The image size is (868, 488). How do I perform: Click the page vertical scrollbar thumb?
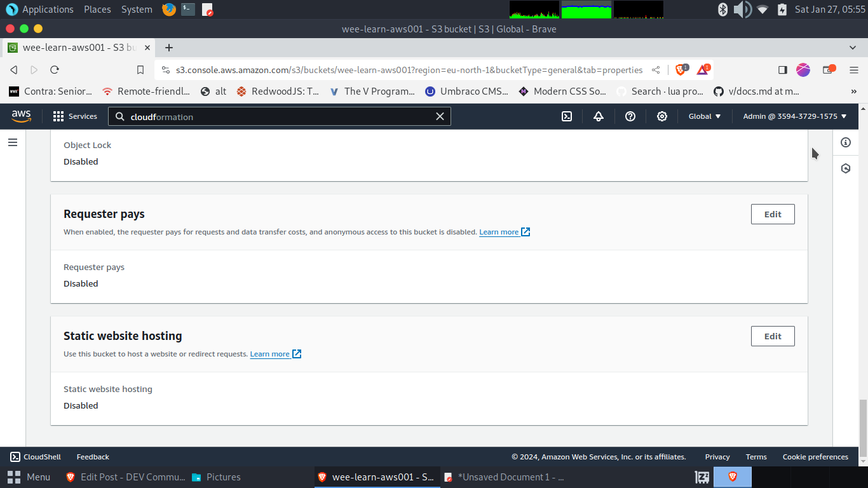pos(862,428)
